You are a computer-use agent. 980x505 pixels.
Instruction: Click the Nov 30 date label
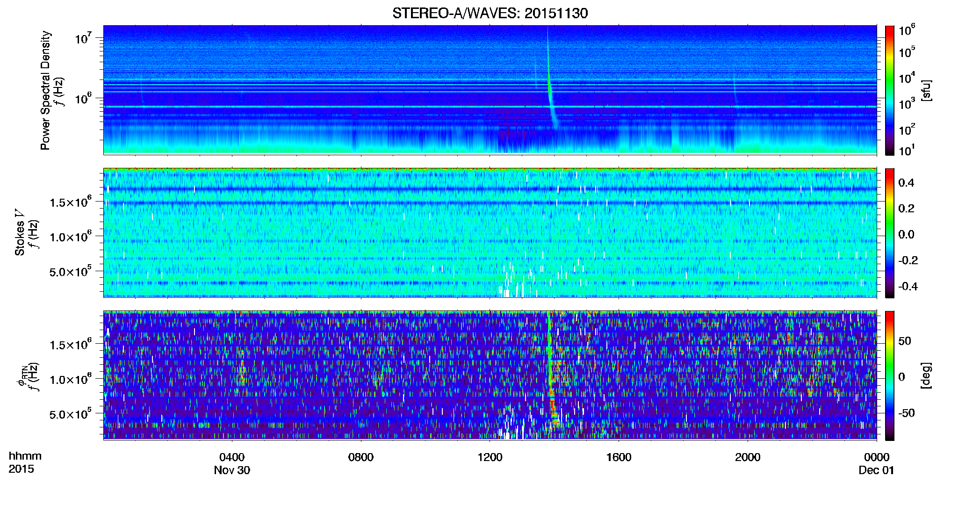click(x=232, y=470)
